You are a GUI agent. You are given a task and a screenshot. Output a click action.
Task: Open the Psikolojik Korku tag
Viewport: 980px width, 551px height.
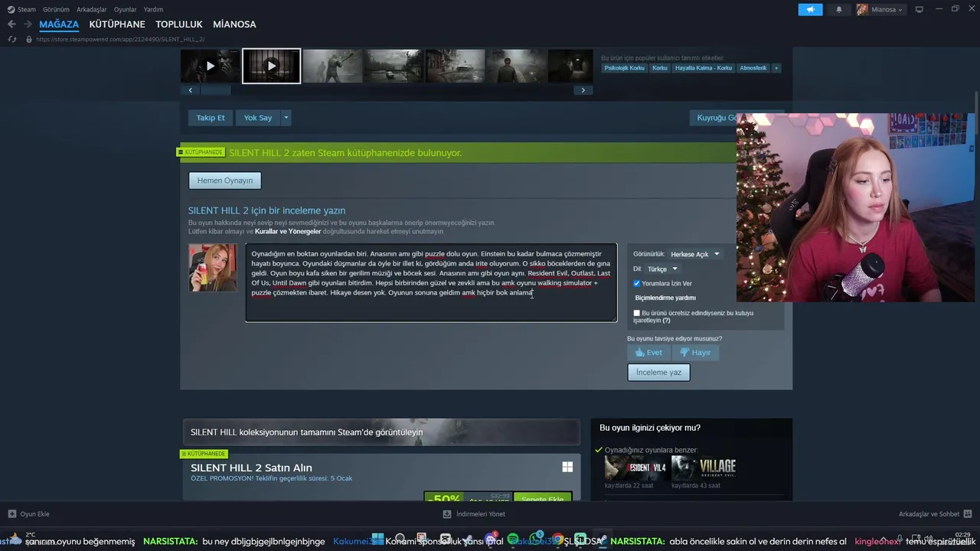click(x=624, y=68)
